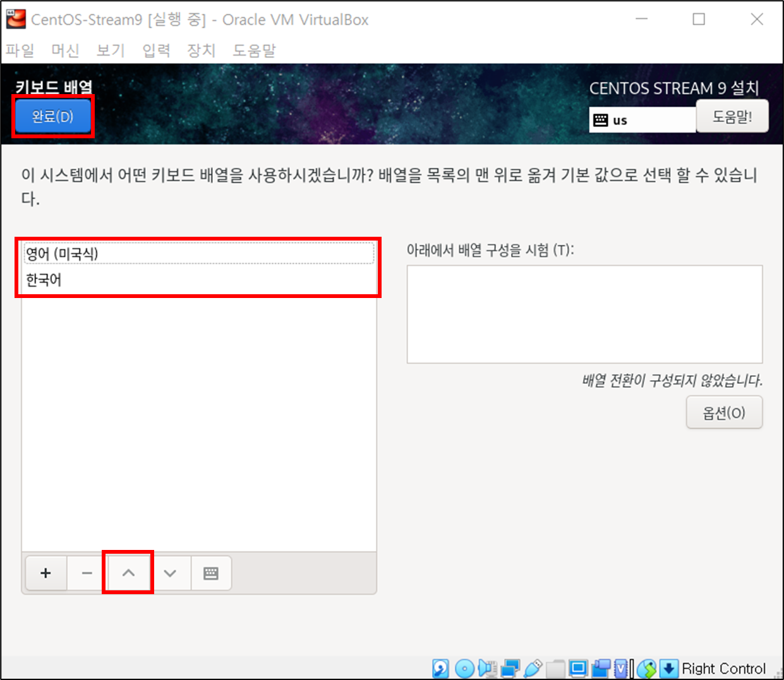Click the mouse integration status icon

point(646,668)
